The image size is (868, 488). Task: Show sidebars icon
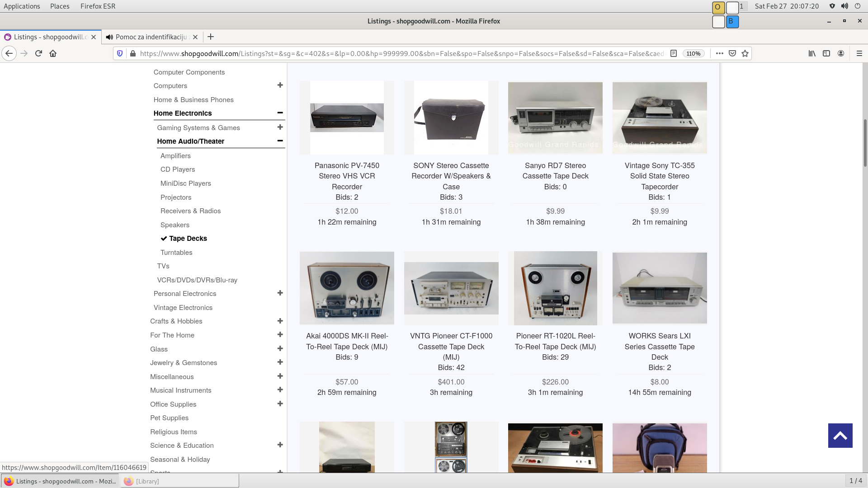826,53
